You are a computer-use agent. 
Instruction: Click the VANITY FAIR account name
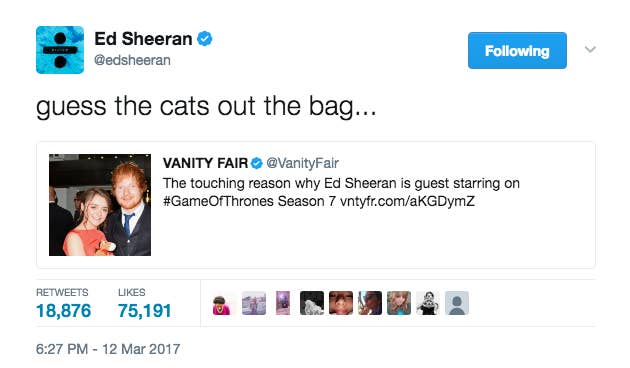[x=205, y=163]
